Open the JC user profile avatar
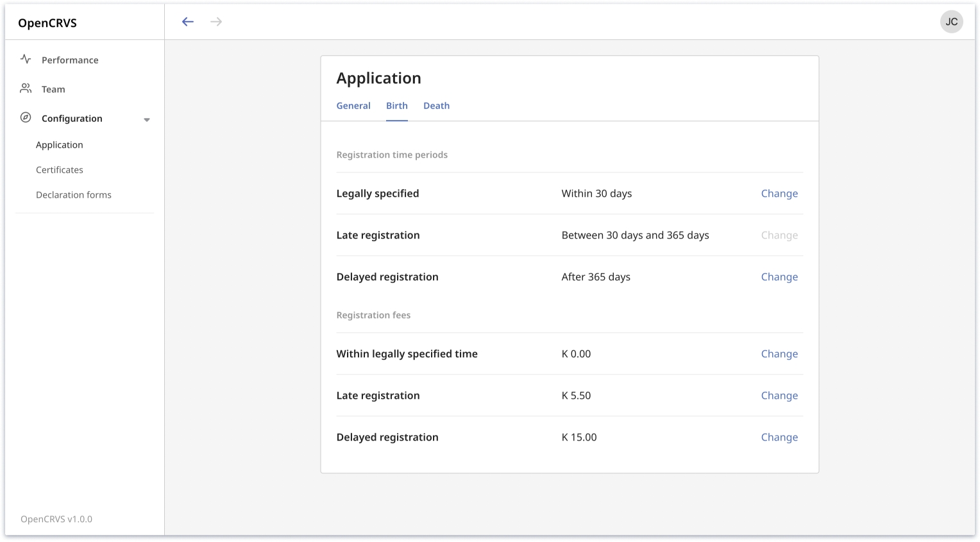Image resolution: width=980 pixels, height=542 pixels. point(951,22)
